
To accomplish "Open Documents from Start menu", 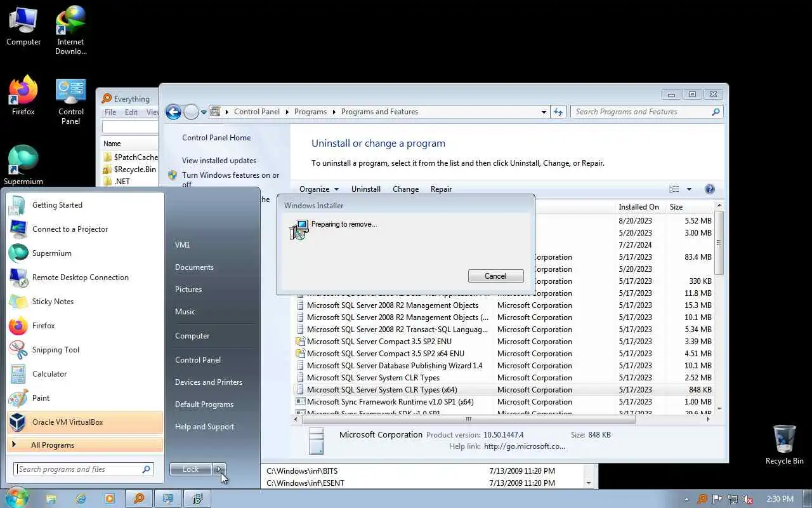I will click(194, 267).
